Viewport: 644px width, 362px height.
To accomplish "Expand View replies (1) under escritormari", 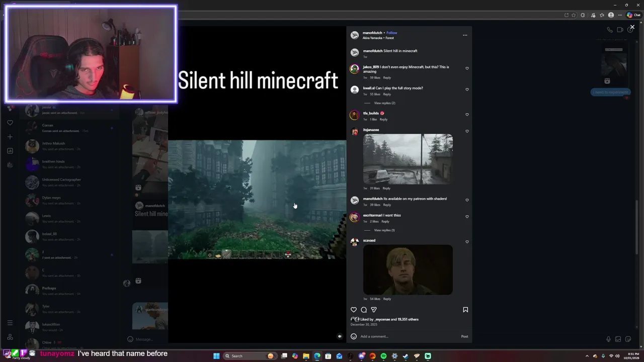I will pyautogui.click(x=384, y=230).
